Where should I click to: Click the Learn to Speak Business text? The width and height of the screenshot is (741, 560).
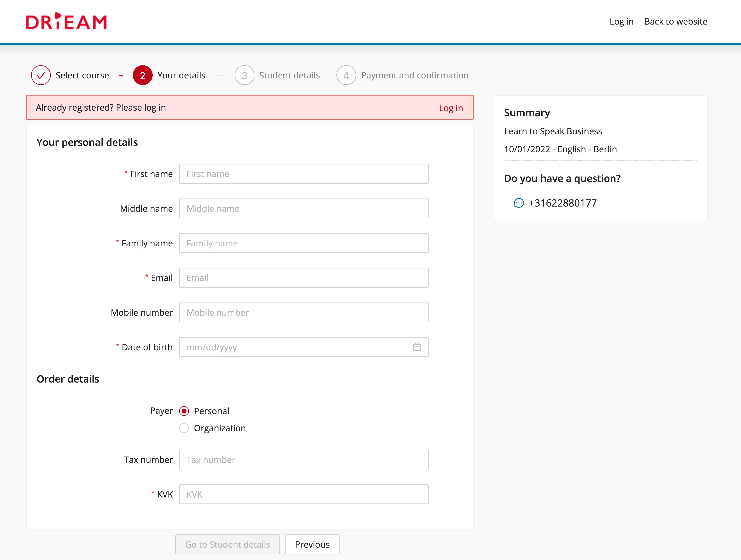pyautogui.click(x=553, y=131)
